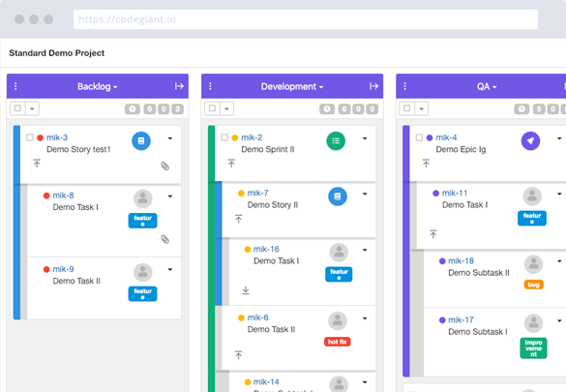
Task: Collapse the Backlog column with the arrow icon
Action: [x=179, y=86]
